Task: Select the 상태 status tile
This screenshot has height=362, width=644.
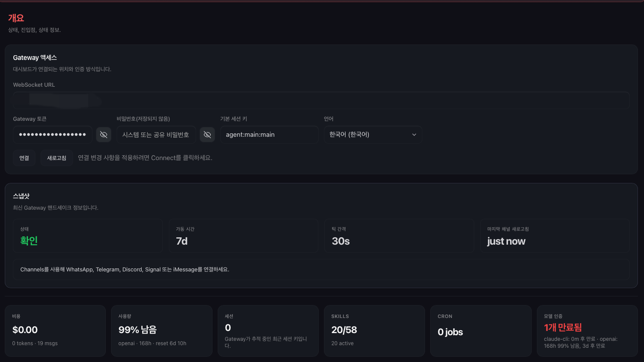Action: click(88, 236)
